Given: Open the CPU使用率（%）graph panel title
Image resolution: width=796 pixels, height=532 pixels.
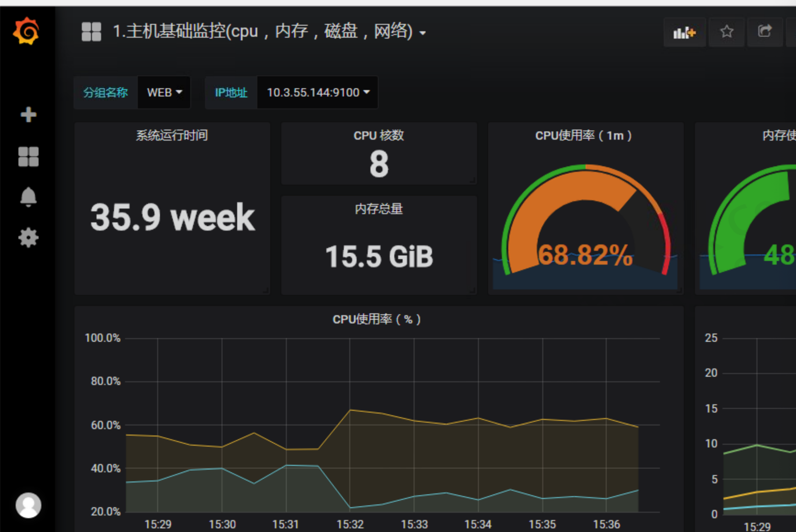Looking at the screenshot, I should point(377,319).
